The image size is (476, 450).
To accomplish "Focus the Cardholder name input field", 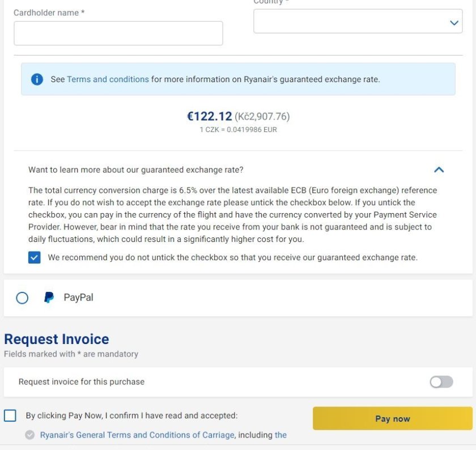I will (118, 33).
